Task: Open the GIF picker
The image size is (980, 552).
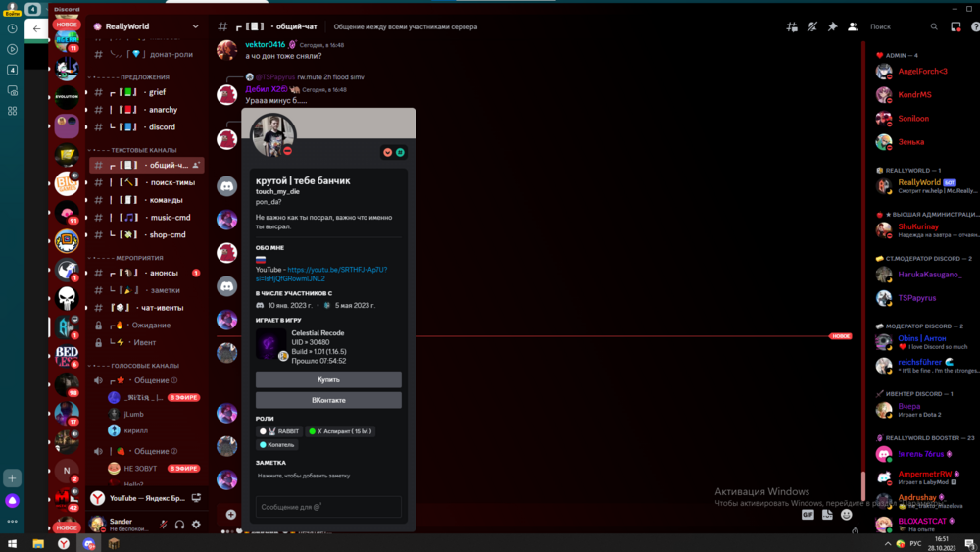Action: point(808,515)
